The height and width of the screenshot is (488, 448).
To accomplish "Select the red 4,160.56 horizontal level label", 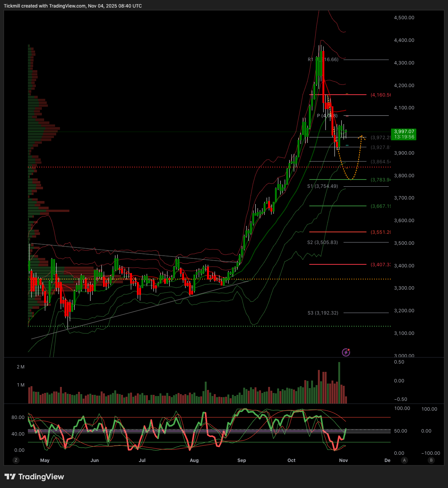I will (380, 95).
